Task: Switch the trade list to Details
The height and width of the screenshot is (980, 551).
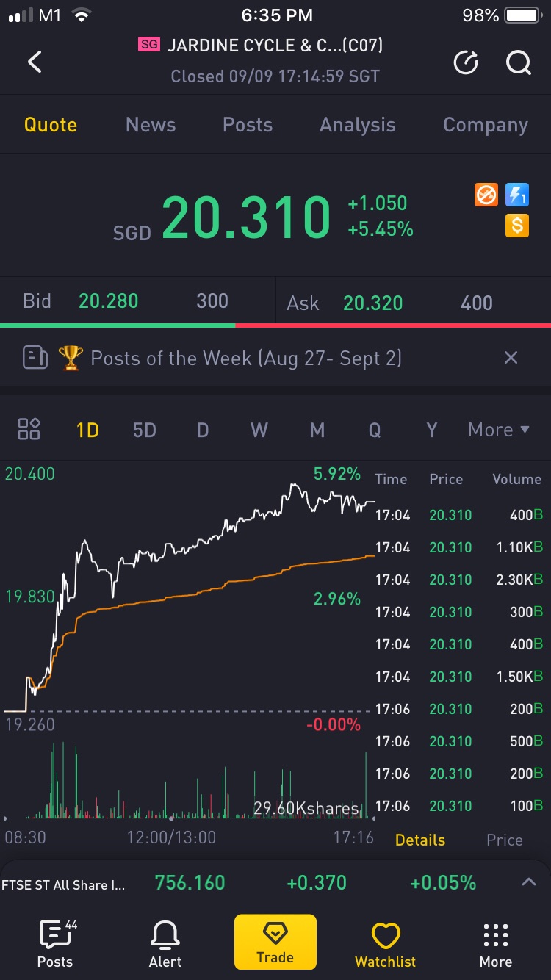Action: point(420,840)
